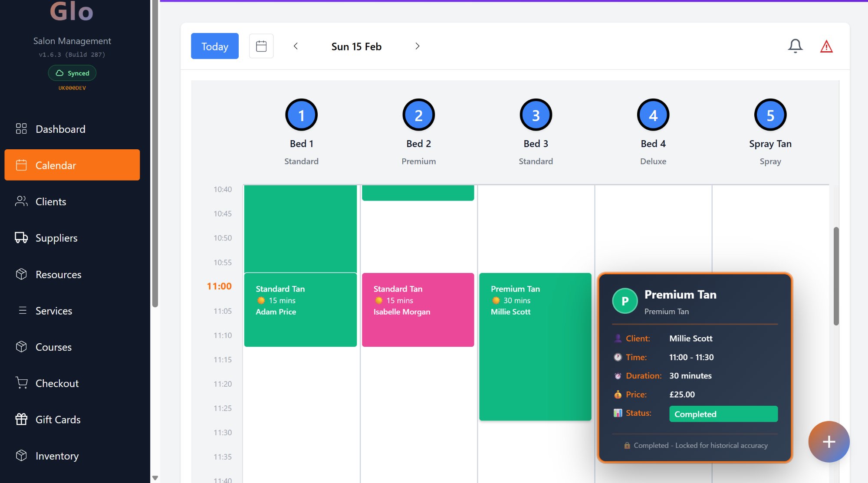Open Gift Cards via the gift icon
This screenshot has width=868, height=483.
(21, 419)
